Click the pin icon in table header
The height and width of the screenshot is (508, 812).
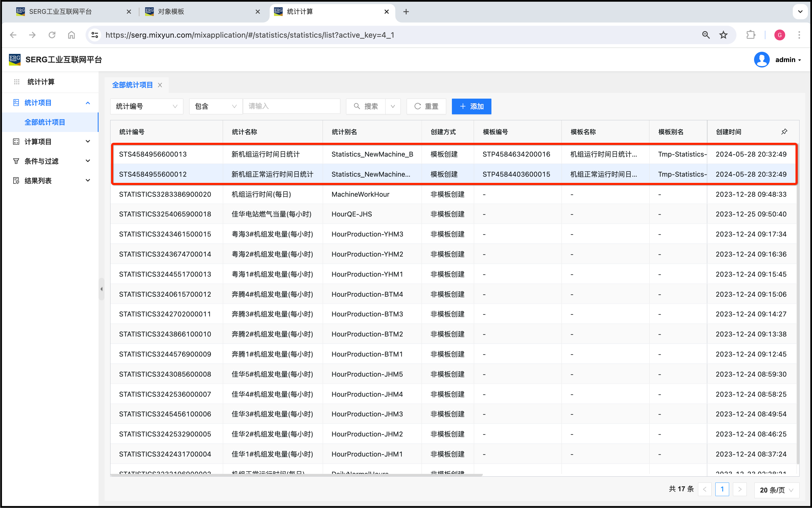[x=784, y=132]
